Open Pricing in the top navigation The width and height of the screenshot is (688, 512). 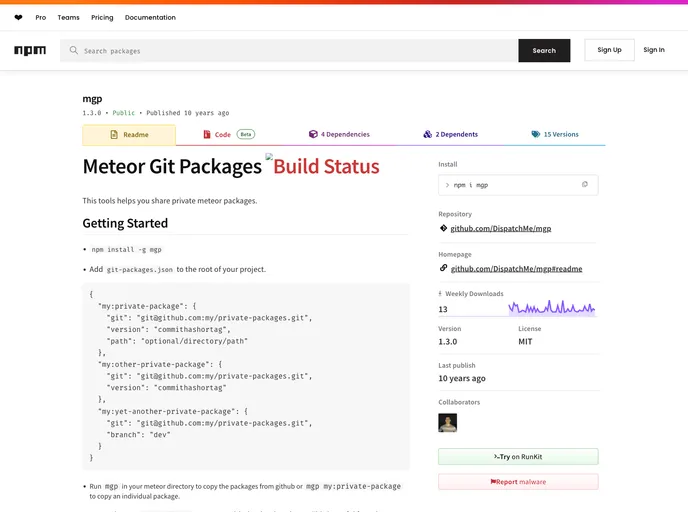(102, 17)
